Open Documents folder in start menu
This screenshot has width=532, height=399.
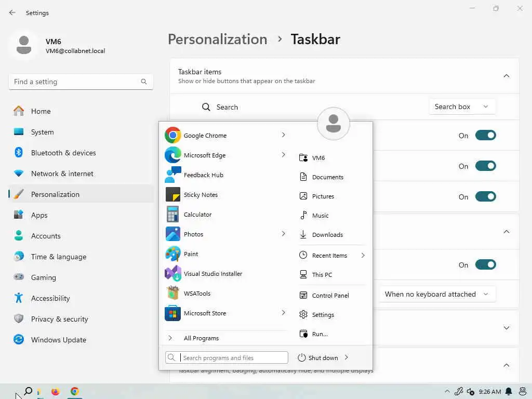[332, 177]
